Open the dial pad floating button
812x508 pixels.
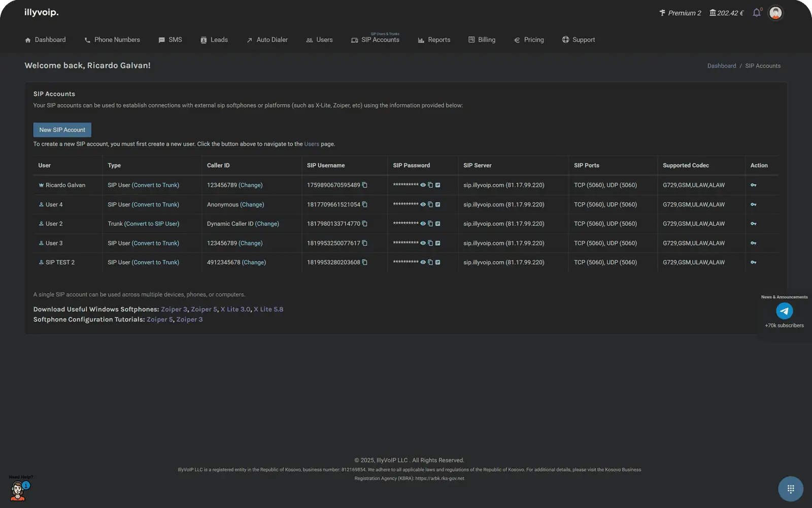click(790, 489)
